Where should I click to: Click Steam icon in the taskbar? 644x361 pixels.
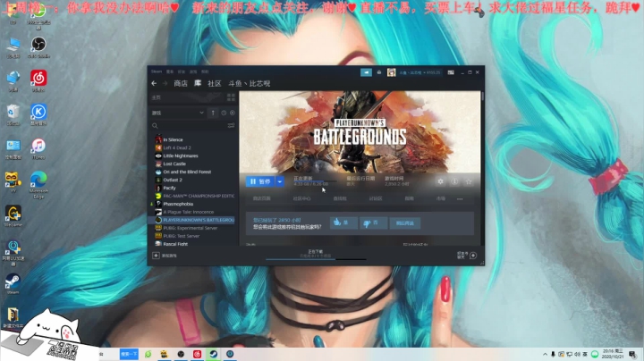tap(214, 354)
